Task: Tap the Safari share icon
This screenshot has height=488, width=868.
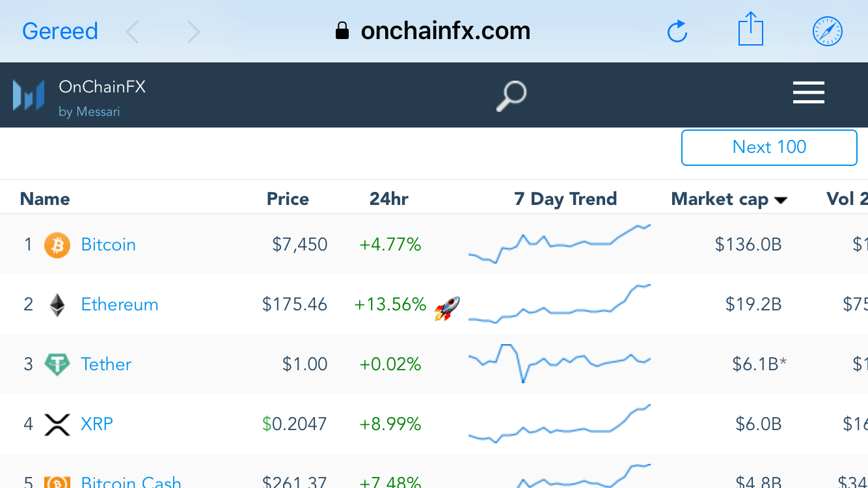Action: [x=750, y=29]
